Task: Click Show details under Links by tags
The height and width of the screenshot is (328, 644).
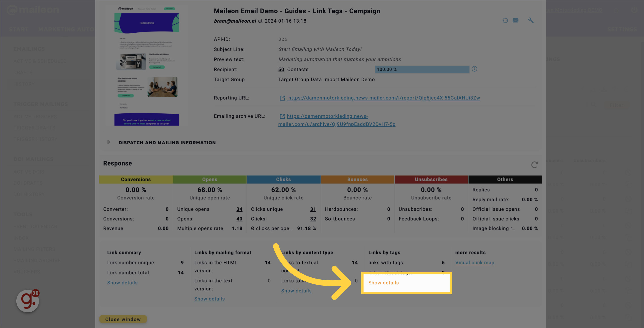Action: (x=383, y=283)
